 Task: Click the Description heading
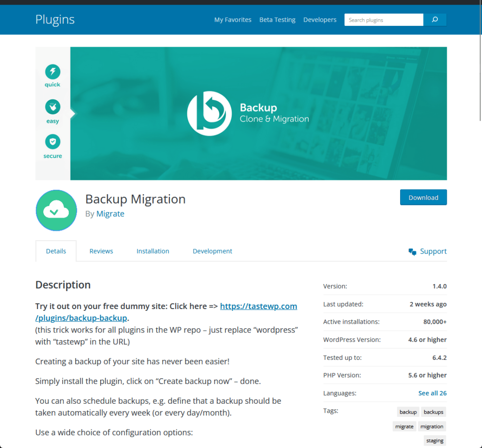[x=63, y=285]
